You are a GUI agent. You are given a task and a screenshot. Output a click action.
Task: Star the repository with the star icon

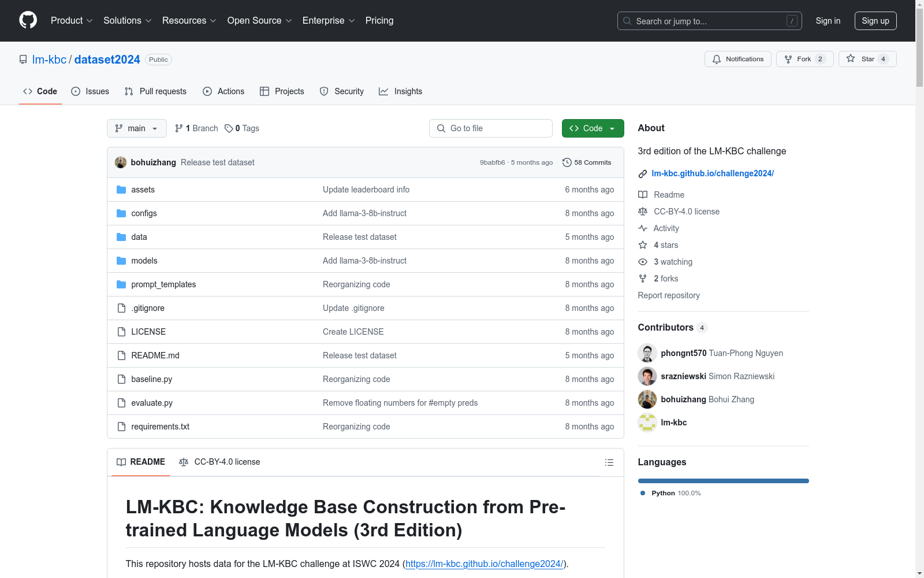click(x=851, y=58)
